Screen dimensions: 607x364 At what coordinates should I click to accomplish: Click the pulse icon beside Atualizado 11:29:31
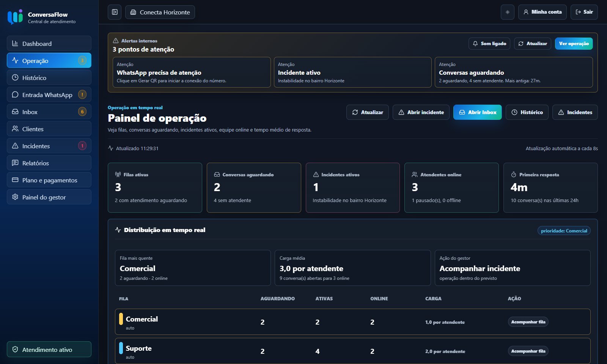pyautogui.click(x=111, y=148)
